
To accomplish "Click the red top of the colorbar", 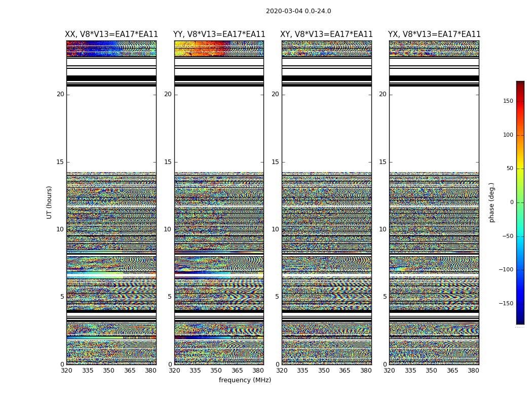I will point(520,85).
